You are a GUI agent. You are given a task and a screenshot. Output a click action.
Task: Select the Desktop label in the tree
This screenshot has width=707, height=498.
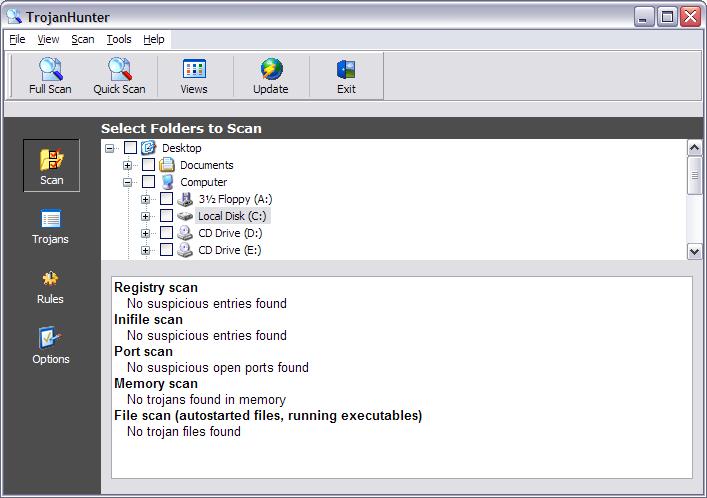point(182,148)
